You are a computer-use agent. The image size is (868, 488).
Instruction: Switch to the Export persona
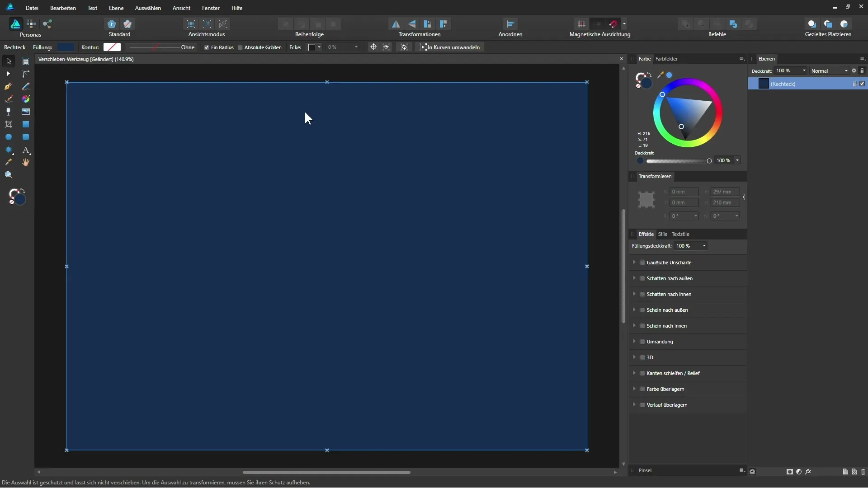[47, 24]
